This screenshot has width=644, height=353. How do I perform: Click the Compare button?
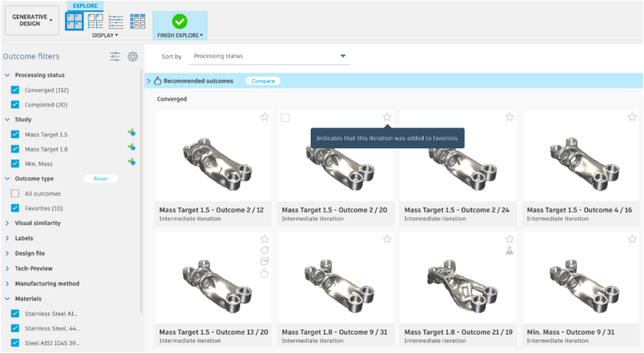pos(263,81)
